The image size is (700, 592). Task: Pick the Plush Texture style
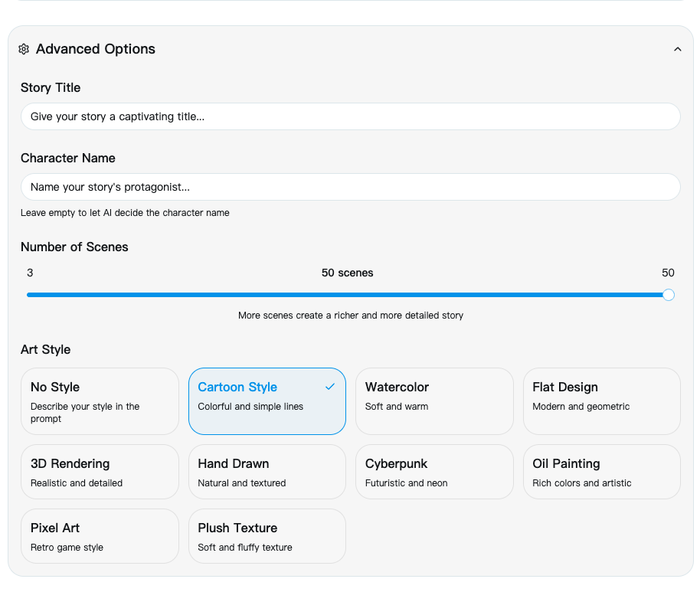(267, 536)
